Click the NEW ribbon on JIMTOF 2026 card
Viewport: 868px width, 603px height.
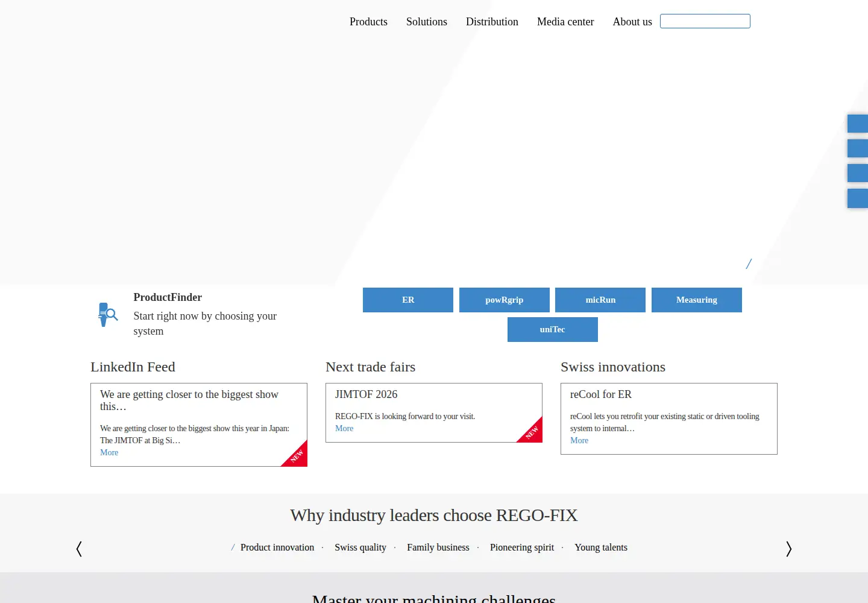pos(532,432)
